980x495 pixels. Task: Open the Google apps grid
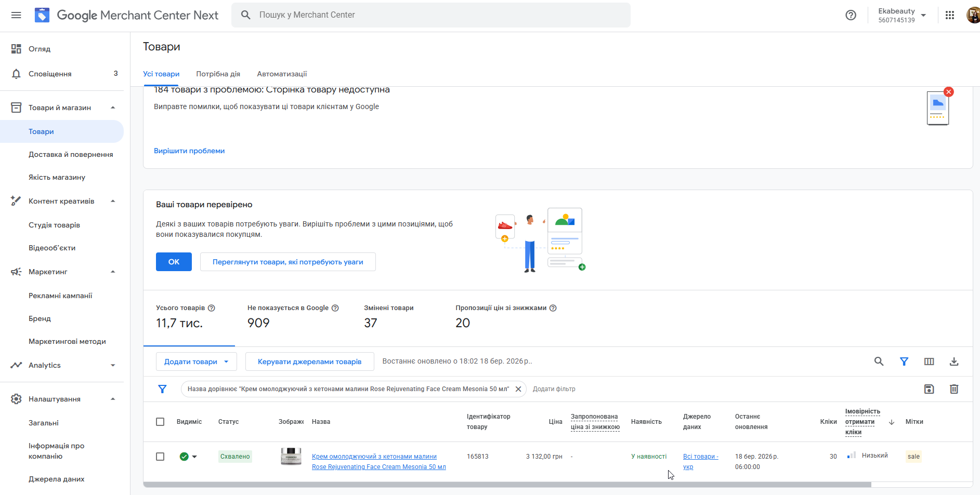[x=950, y=15]
